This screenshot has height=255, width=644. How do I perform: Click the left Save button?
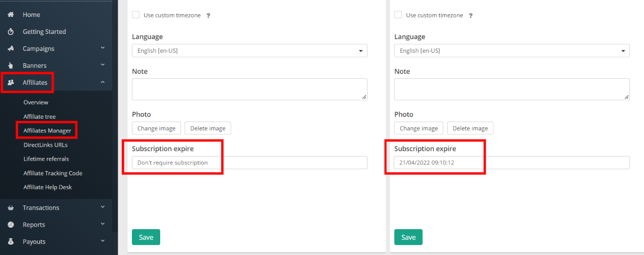coord(146,237)
